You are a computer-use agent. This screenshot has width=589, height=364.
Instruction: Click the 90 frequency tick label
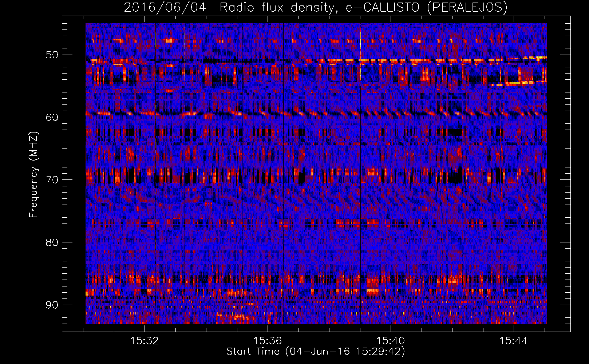coord(52,305)
